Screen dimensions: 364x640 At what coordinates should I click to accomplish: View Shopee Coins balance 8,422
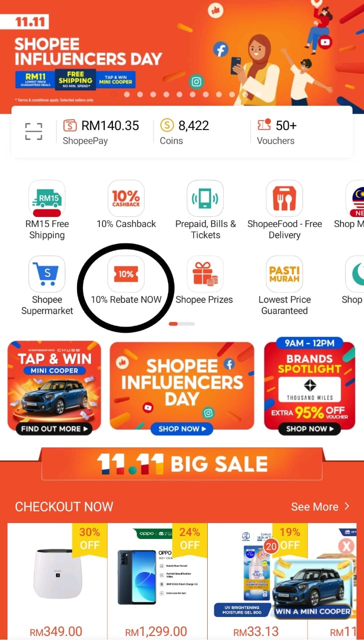coord(184,132)
